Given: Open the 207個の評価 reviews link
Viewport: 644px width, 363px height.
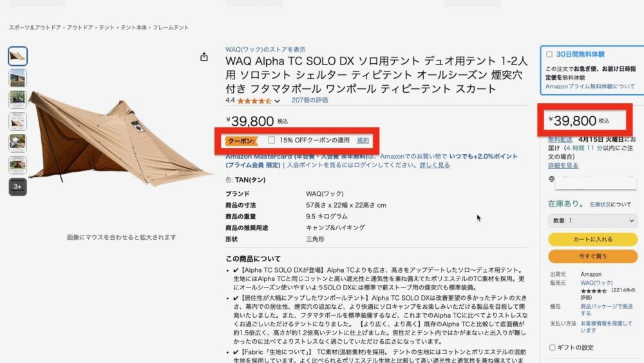Looking at the screenshot, I should [x=309, y=100].
